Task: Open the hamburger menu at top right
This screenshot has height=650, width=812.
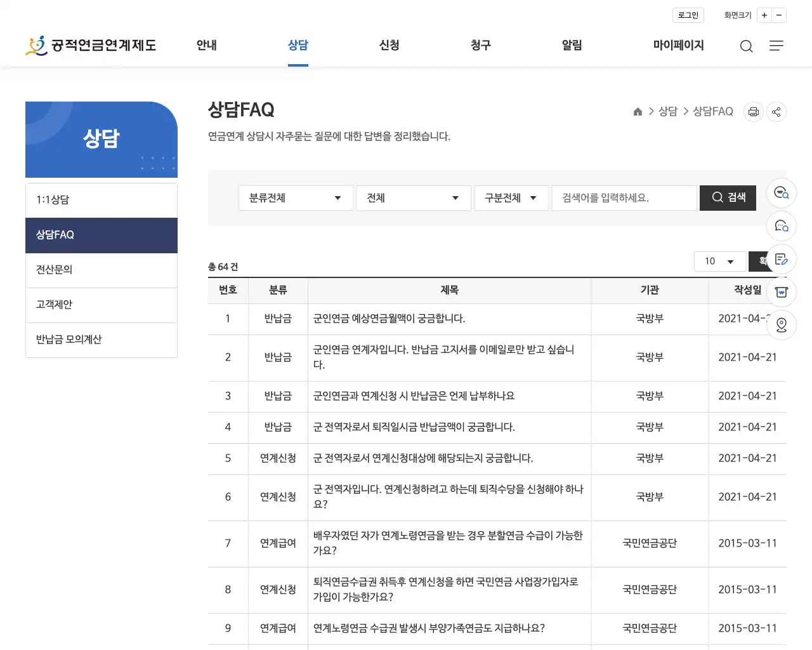Action: point(776,46)
